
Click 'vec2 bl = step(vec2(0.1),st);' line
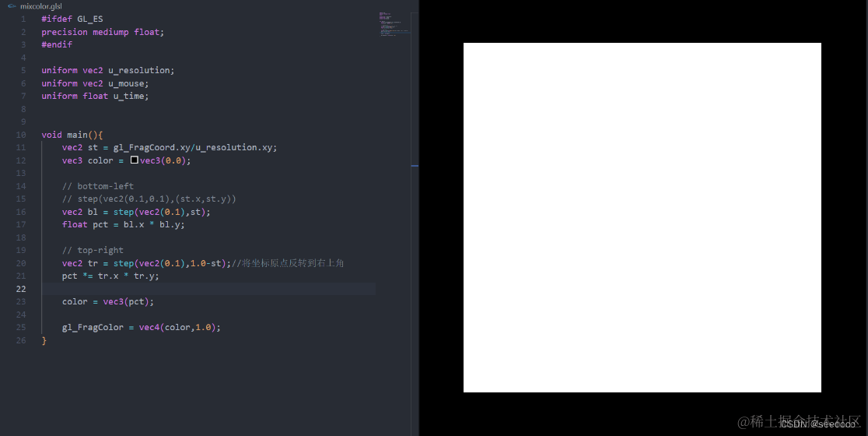(x=136, y=212)
